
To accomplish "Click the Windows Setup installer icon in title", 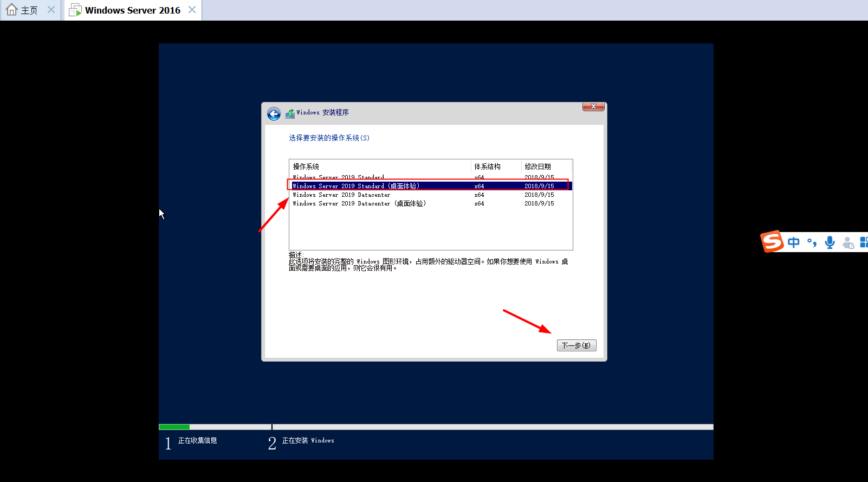I will pos(290,113).
